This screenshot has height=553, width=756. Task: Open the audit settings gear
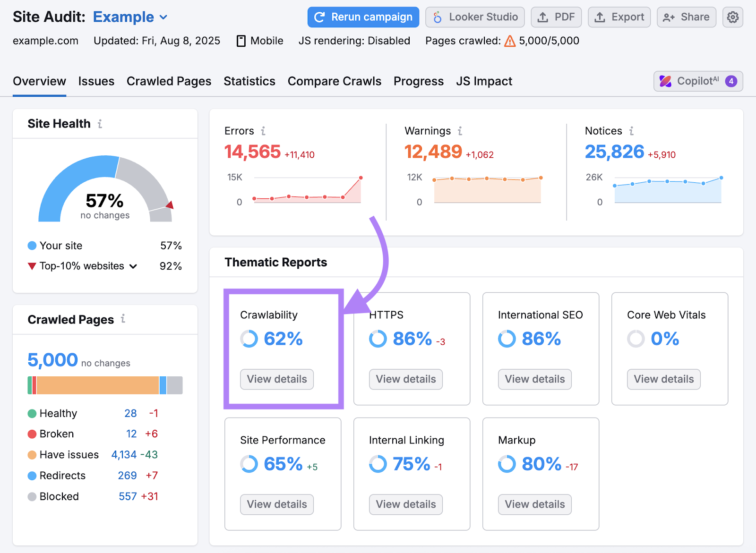[x=733, y=17]
